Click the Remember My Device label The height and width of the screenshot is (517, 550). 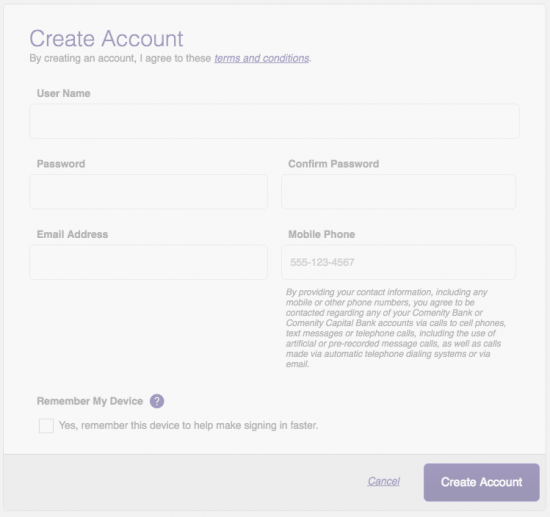point(90,401)
